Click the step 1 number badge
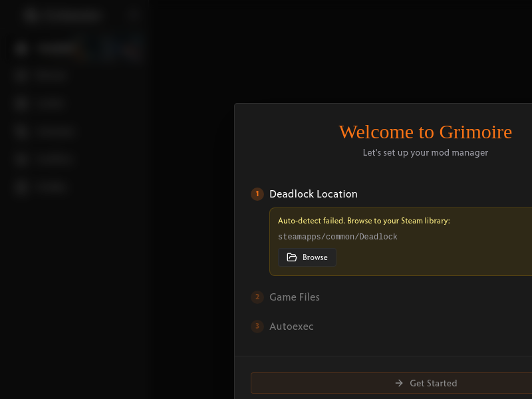Image resolution: width=532 pixels, height=399 pixels. click(x=257, y=194)
